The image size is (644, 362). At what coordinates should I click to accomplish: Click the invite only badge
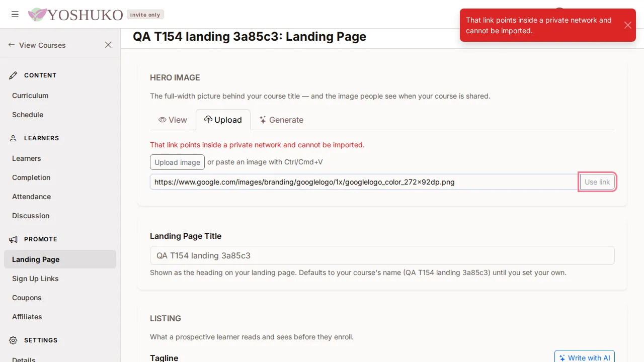coord(145,15)
